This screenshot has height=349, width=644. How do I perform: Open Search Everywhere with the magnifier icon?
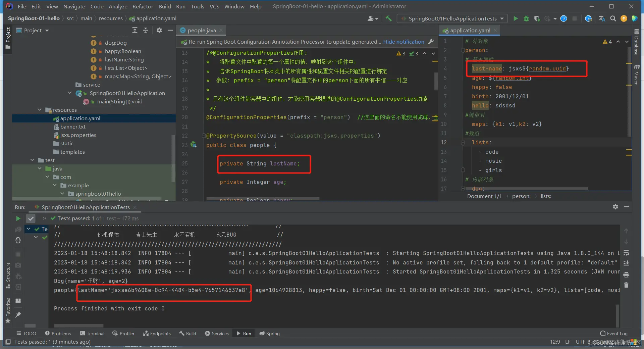click(613, 18)
